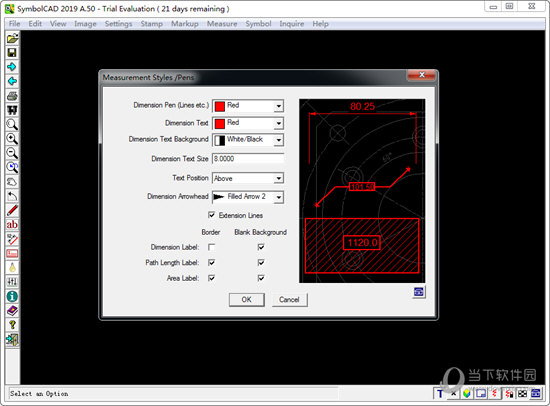Viewport: 550px width, 406px height.
Task: Open the Inquire menu
Action: 291,24
